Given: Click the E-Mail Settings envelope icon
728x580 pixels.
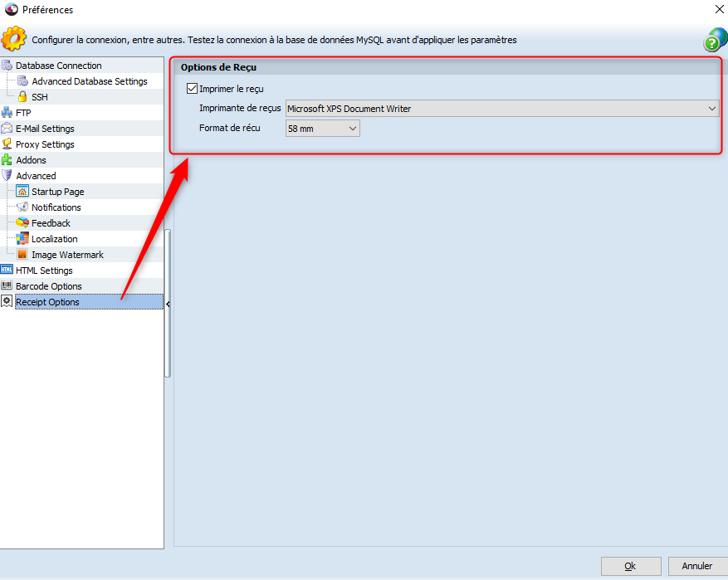Looking at the screenshot, I should [7, 129].
